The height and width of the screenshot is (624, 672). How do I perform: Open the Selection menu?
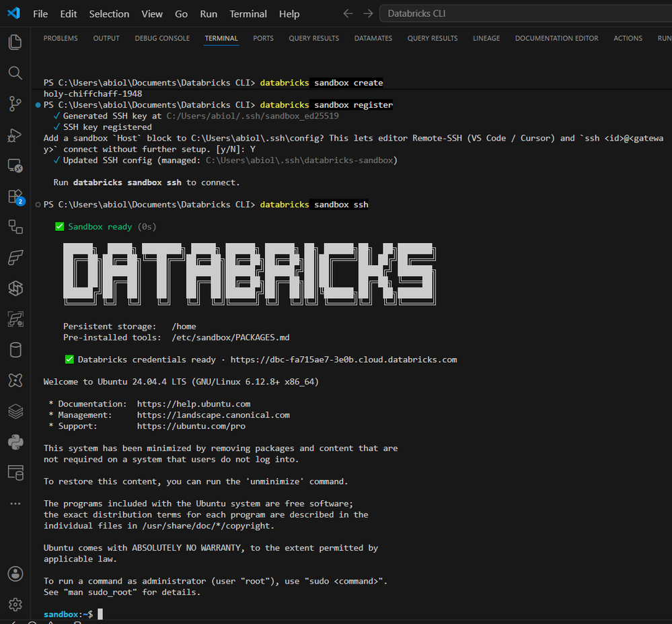[109, 13]
